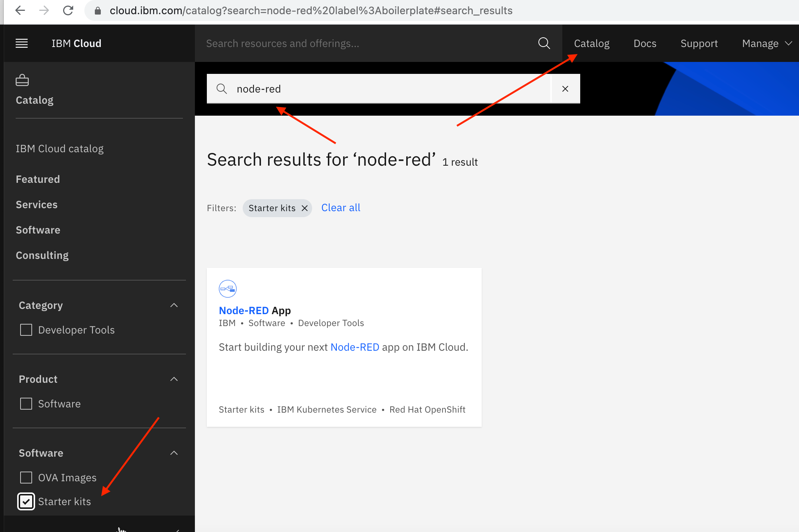Click the global search magnifier icon

(544, 43)
